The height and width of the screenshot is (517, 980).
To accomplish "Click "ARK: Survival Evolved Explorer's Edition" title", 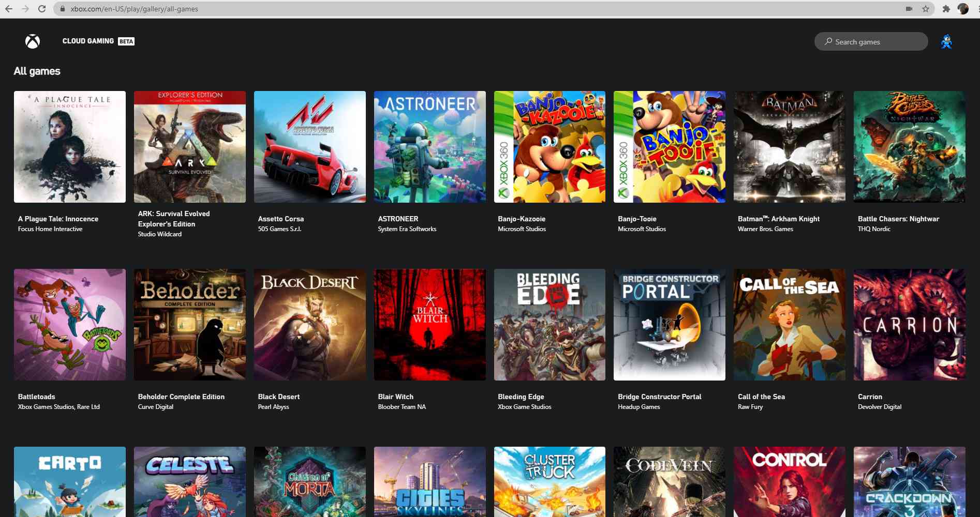I will click(174, 219).
